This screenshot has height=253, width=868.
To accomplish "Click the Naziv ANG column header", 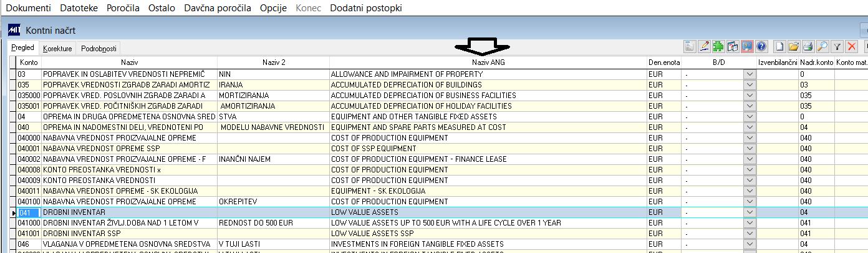I will pos(488,62).
